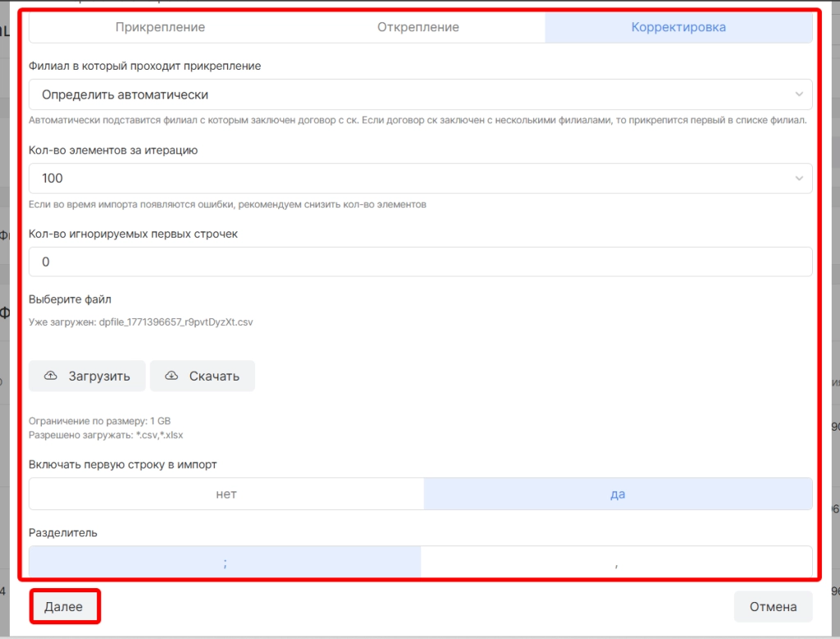Image resolution: width=840 pixels, height=639 pixels.
Task: Click the 'Кол-во игнорируемых первых строчек' label
Action: point(133,234)
